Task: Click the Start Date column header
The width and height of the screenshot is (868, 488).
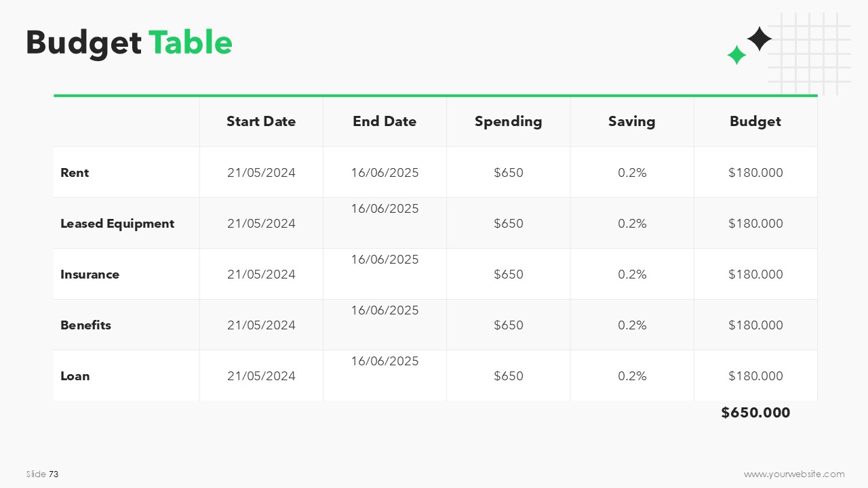Action: pyautogui.click(x=261, y=121)
